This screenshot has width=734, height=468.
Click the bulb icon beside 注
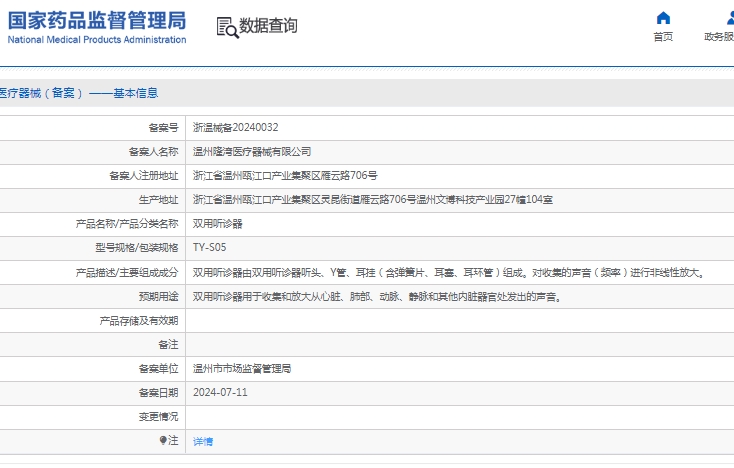pyautogui.click(x=162, y=440)
